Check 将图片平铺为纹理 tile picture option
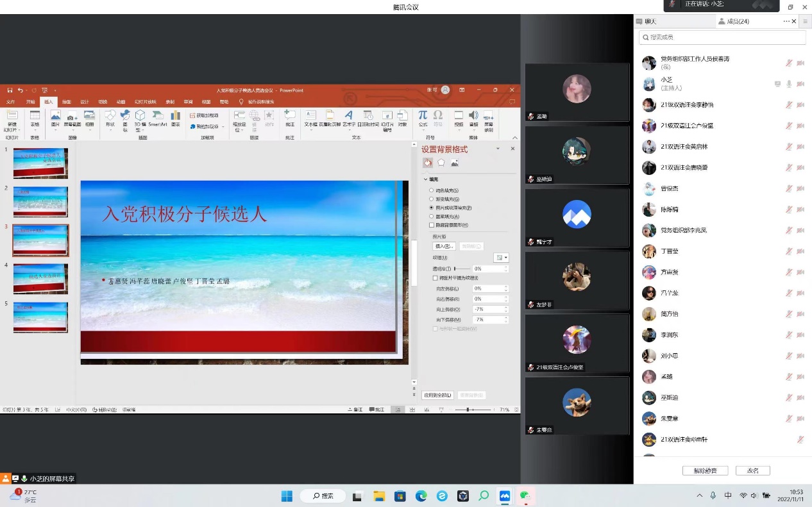812x507 pixels. coord(436,278)
